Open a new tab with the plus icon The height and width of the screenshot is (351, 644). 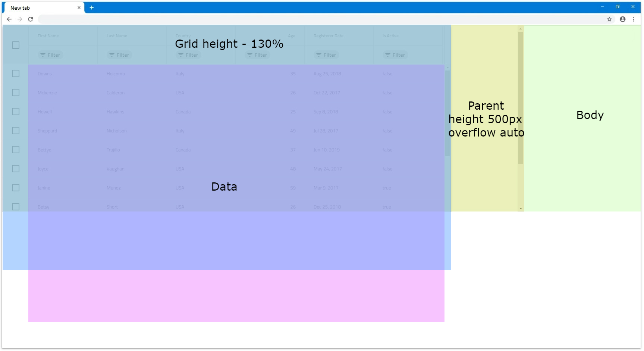coord(92,8)
